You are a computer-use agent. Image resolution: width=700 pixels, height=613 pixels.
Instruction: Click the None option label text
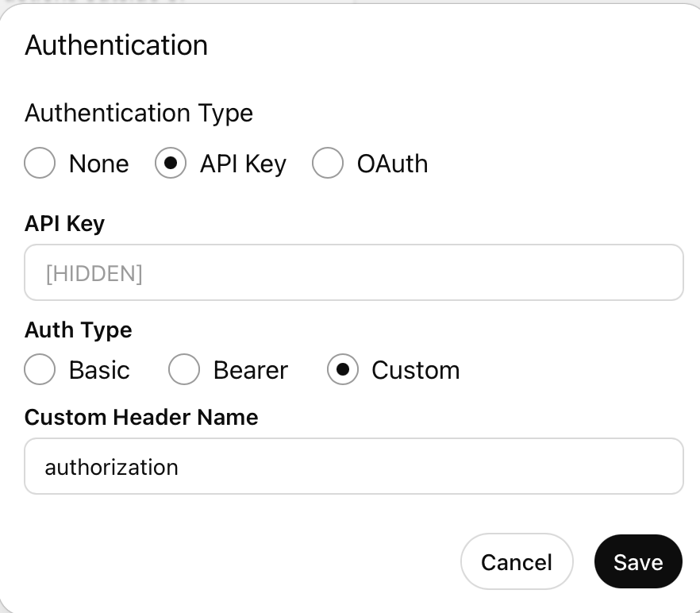(x=98, y=164)
